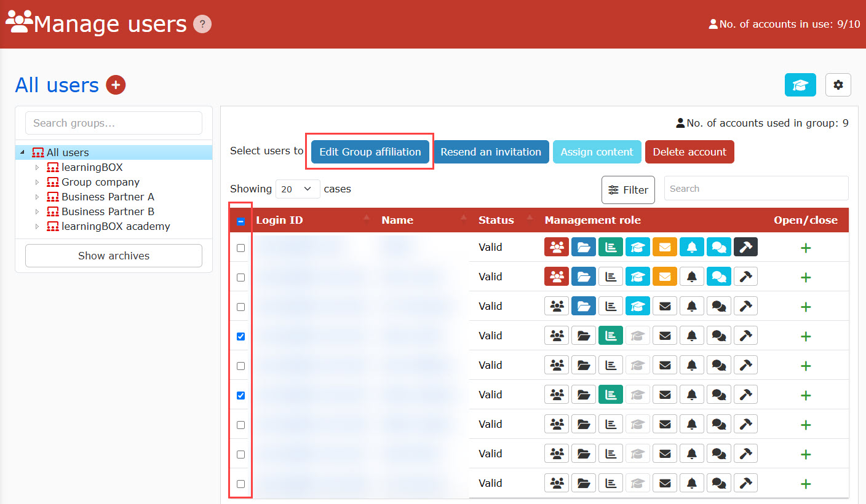Click the graduation cap button at top right
The width and height of the screenshot is (866, 504).
click(x=800, y=85)
